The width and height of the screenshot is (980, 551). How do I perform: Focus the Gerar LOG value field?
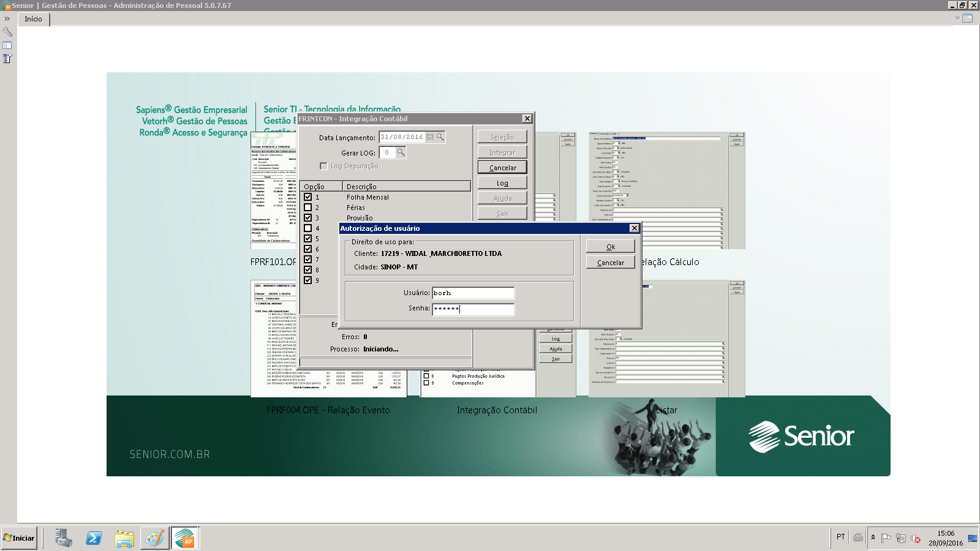388,152
